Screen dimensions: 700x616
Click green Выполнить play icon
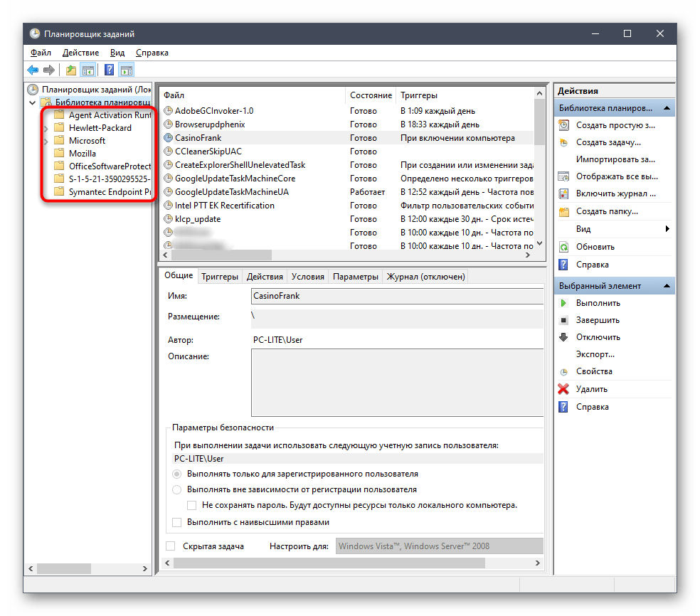(563, 303)
